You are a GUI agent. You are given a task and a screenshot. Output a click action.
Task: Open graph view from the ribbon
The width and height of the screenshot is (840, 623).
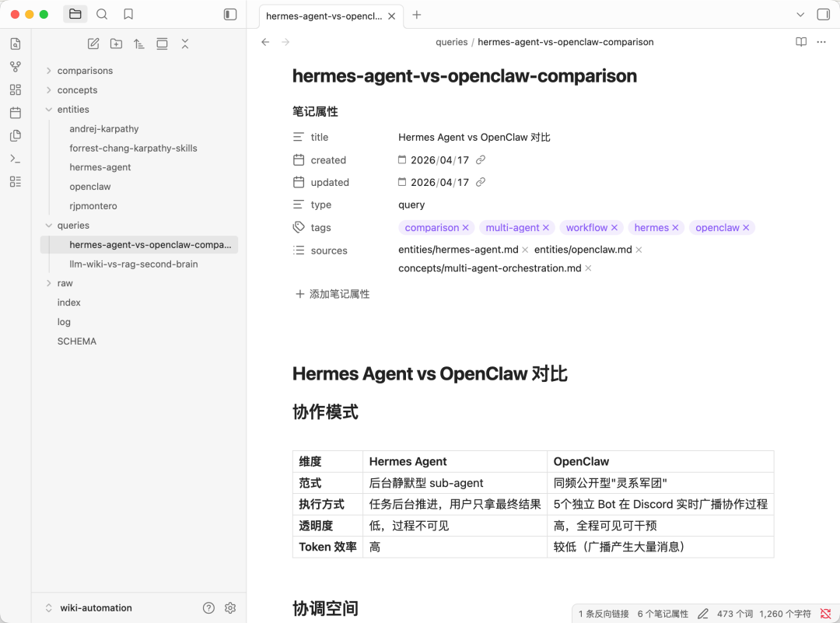(x=16, y=67)
